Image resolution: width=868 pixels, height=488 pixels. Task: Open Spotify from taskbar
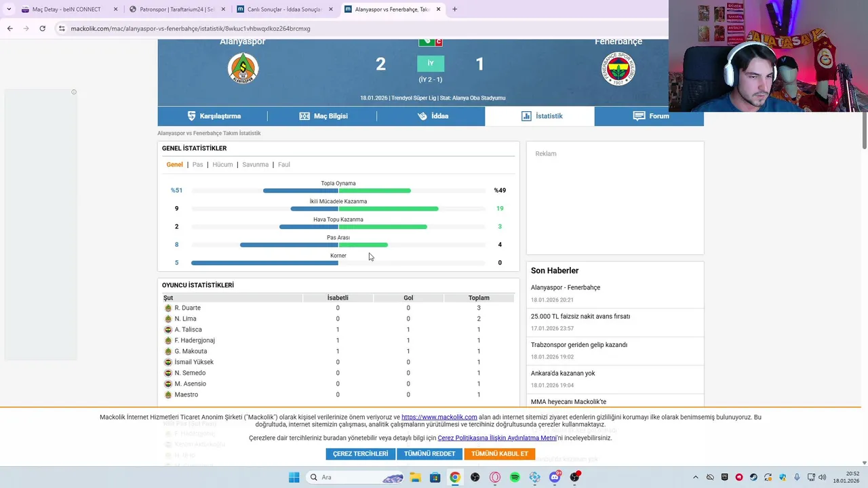coord(515,477)
